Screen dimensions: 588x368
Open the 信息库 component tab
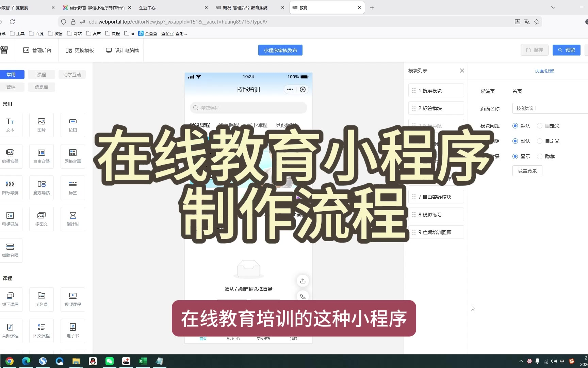click(42, 87)
